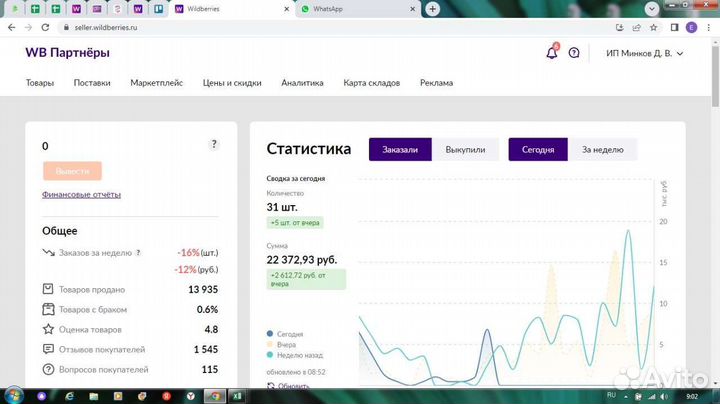Image resolution: width=720 pixels, height=404 pixels.
Task: Open the Финансовые отчёты link
Action: [81, 195]
